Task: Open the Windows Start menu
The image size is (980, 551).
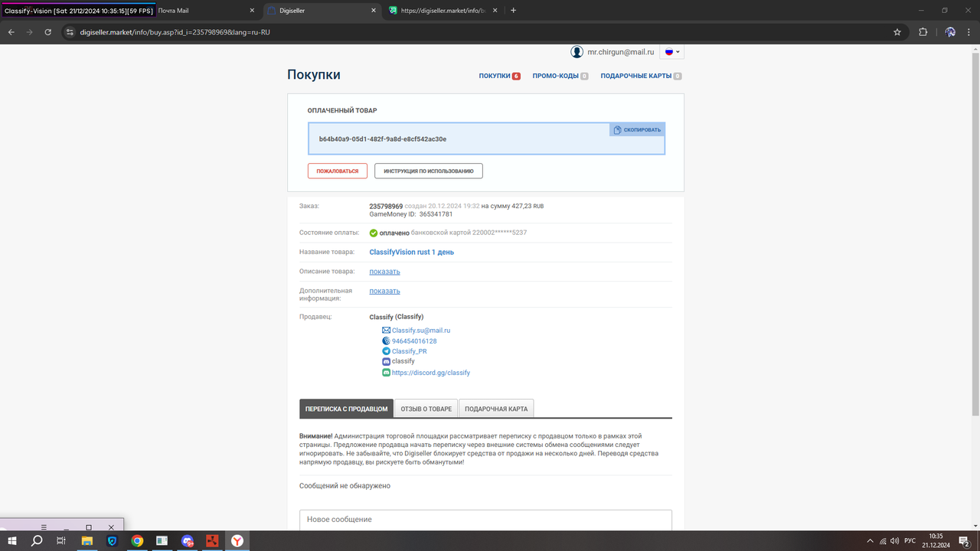Action: pos(12,541)
